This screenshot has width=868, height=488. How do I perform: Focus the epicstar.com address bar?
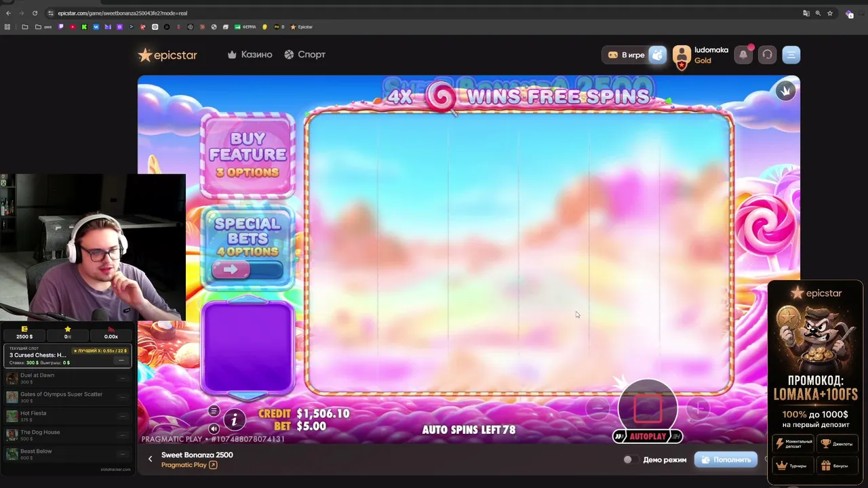tap(427, 13)
